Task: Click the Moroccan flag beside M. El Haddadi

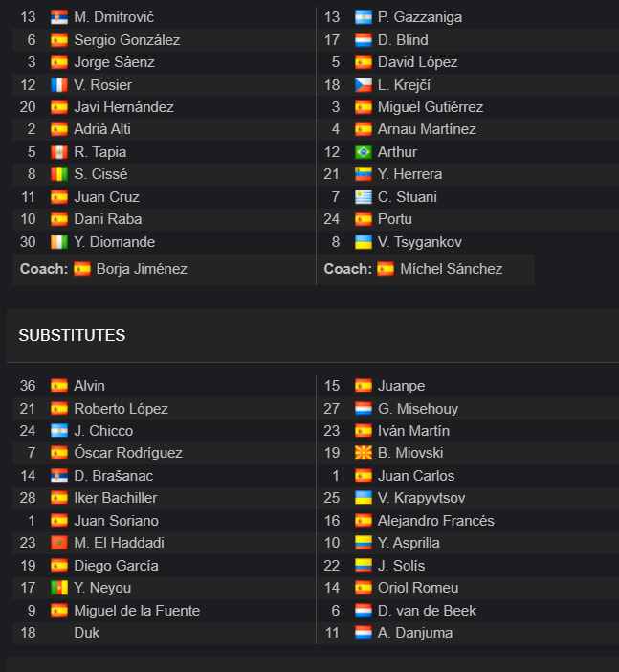Action: pyautogui.click(x=59, y=543)
